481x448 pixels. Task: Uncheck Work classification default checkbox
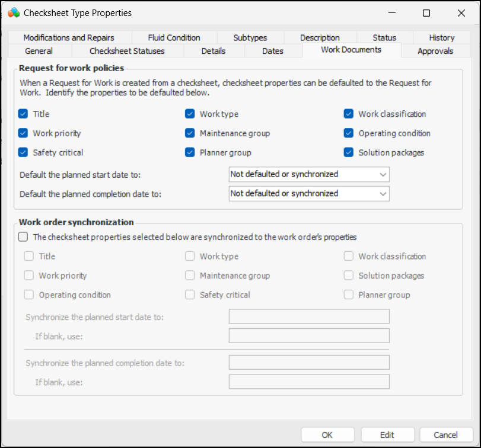(349, 114)
